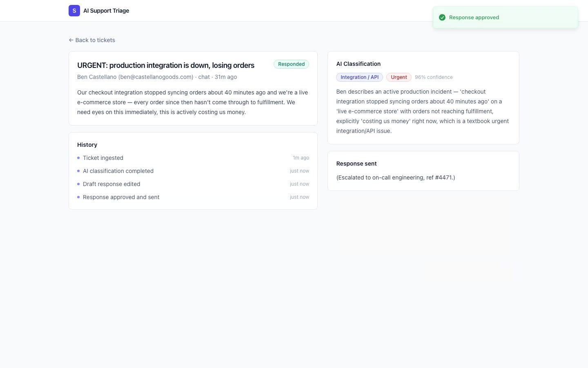Click the 96% confidence label
Screen dimensions: 588x368
434,77
